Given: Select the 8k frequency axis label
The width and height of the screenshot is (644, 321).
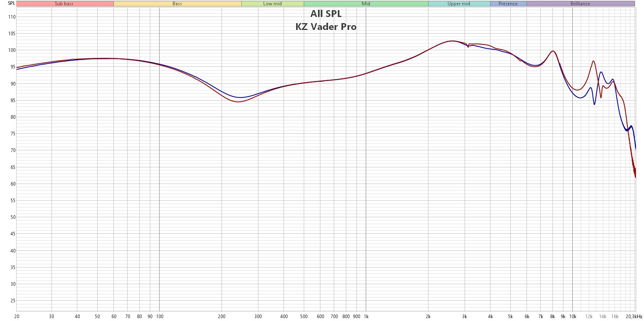Looking at the screenshot, I should [x=552, y=317].
